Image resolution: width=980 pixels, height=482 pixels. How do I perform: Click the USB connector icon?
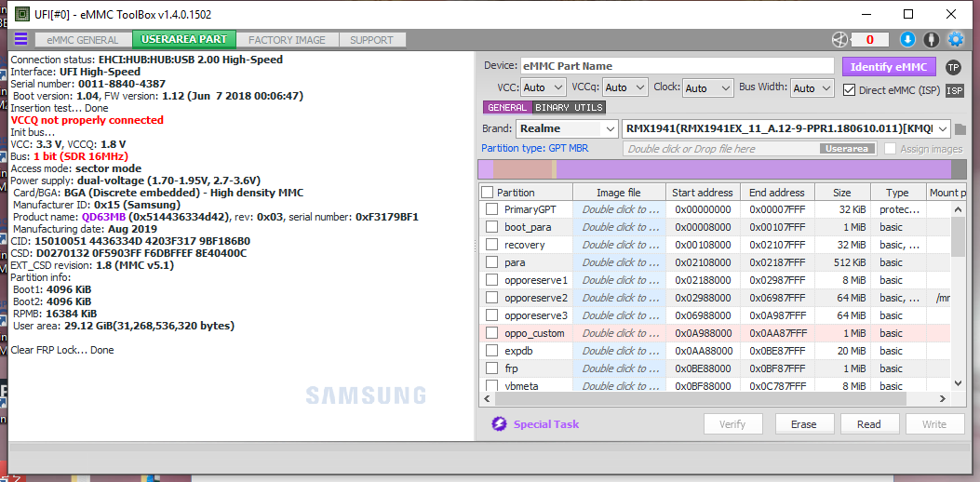(932, 40)
